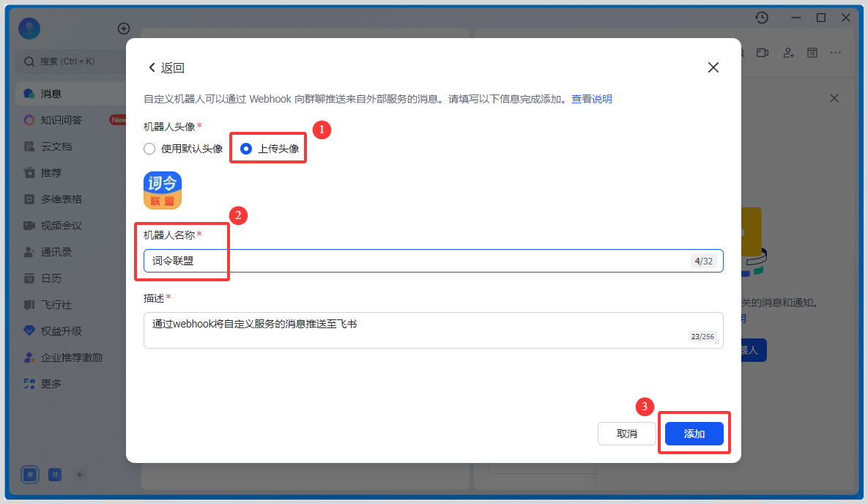Go back using the 返回 chevron
Image resolution: width=868 pixels, height=504 pixels.
point(152,67)
